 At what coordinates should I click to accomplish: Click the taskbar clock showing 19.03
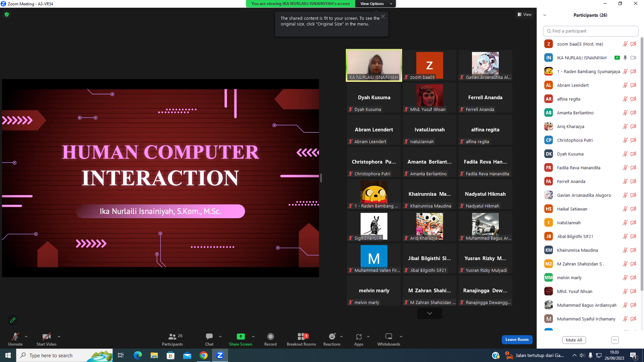pyautogui.click(x=614, y=355)
